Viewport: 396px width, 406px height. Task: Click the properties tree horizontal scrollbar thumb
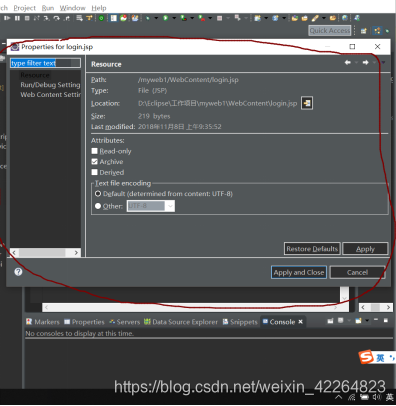click(x=42, y=253)
